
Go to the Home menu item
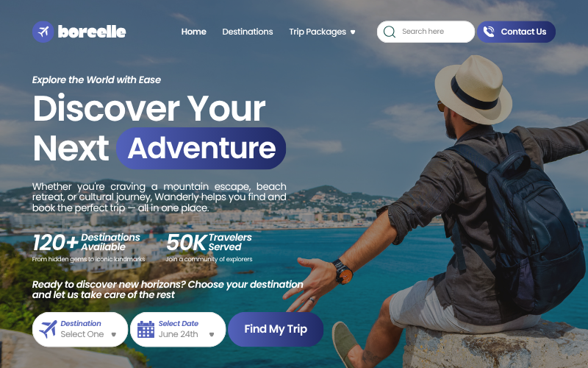tap(193, 32)
